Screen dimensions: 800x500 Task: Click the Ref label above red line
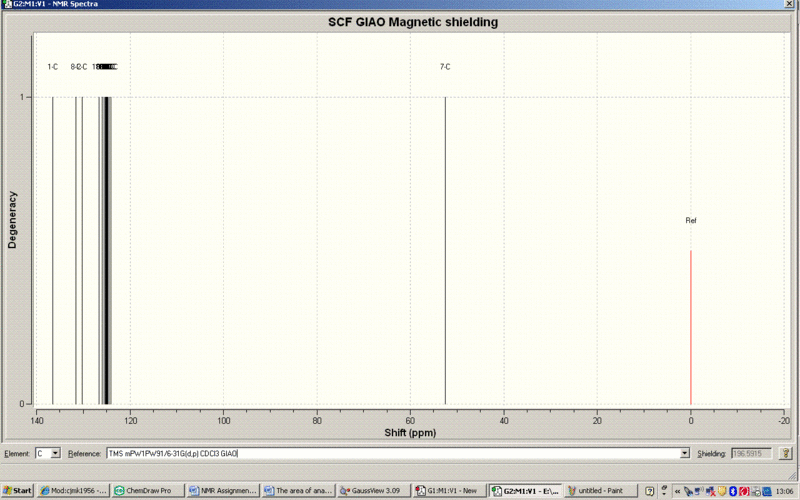tap(691, 220)
